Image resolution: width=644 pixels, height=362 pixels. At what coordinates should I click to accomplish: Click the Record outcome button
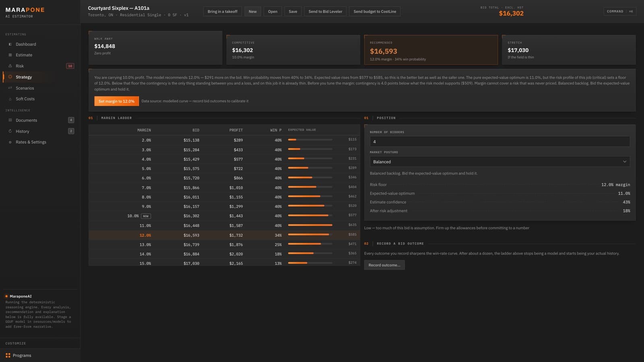click(x=384, y=265)
